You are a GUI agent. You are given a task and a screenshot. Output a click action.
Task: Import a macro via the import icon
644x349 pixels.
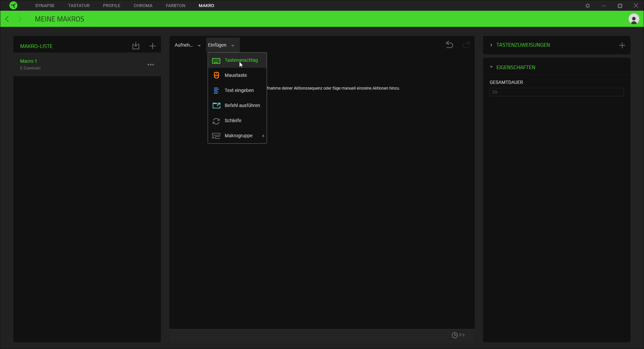pos(136,46)
